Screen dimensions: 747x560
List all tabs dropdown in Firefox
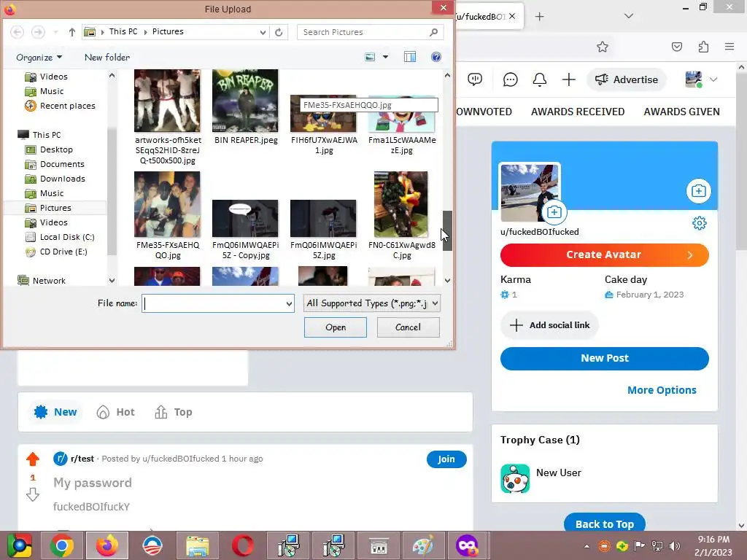pos(629,16)
